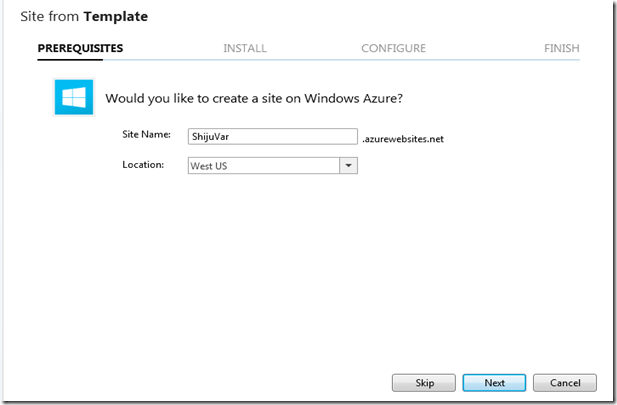This screenshot has width=617, height=405.
Task: Click the Location label
Action: tap(143, 165)
